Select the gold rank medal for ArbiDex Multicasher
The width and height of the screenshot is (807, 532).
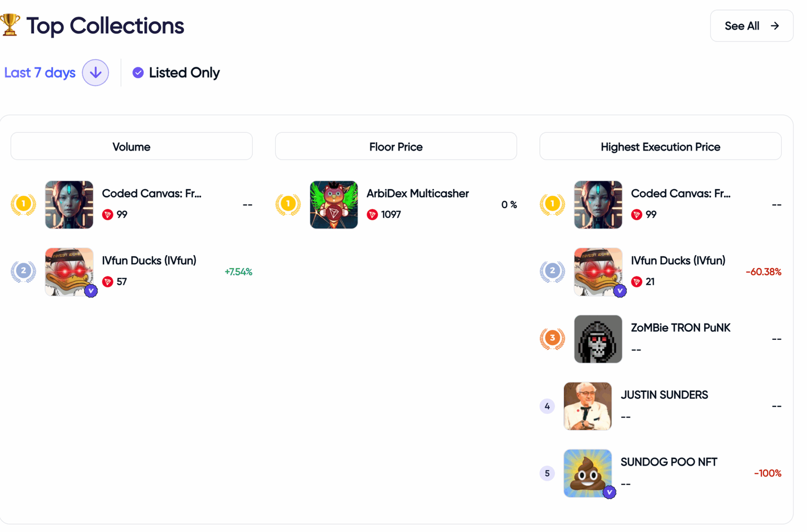(x=288, y=204)
